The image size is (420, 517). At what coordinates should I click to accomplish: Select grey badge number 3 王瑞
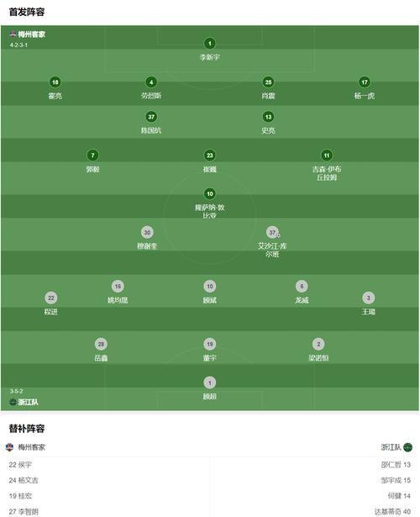(x=368, y=298)
